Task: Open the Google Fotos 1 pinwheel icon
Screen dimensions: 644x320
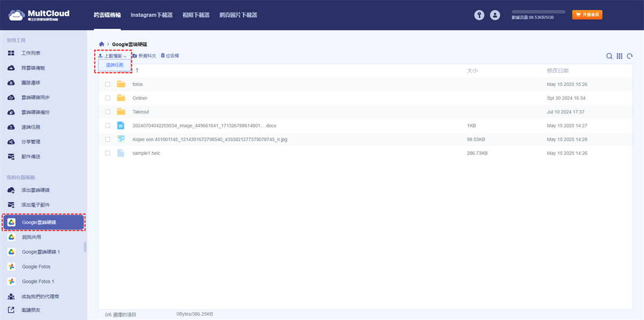Action: (x=11, y=281)
